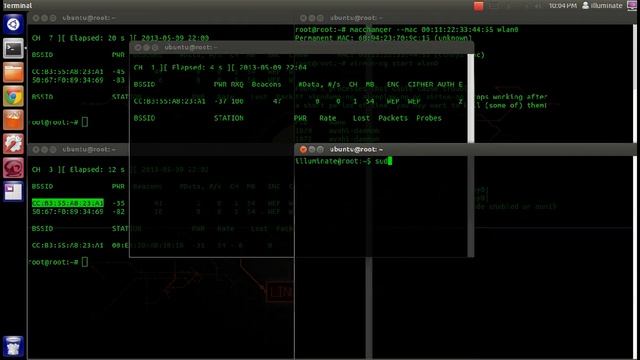Screen dimensions: 640x360
Task: Maximize the CH 1 airodump terminal window
Action: (x=155, y=47)
